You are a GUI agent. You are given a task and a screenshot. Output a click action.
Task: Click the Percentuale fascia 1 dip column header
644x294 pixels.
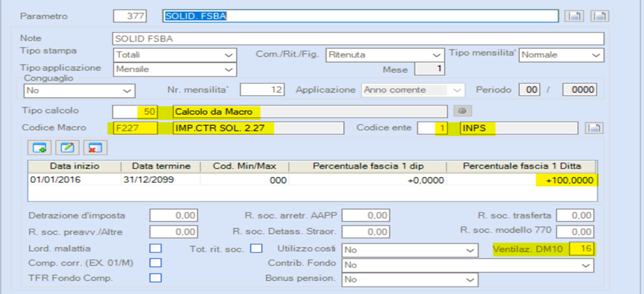pos(367,166)
